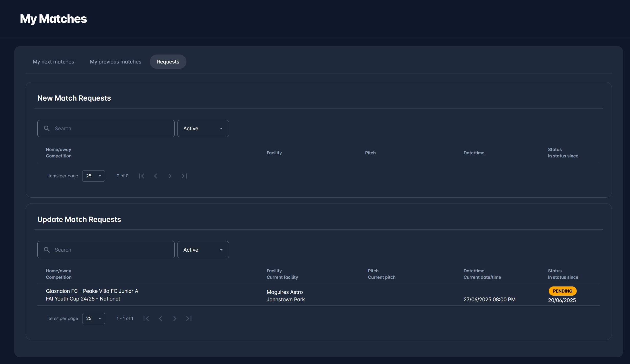Go to next page in New Match Requests
The width and height of the screenshot is (630, 364).
click(170, 176)
